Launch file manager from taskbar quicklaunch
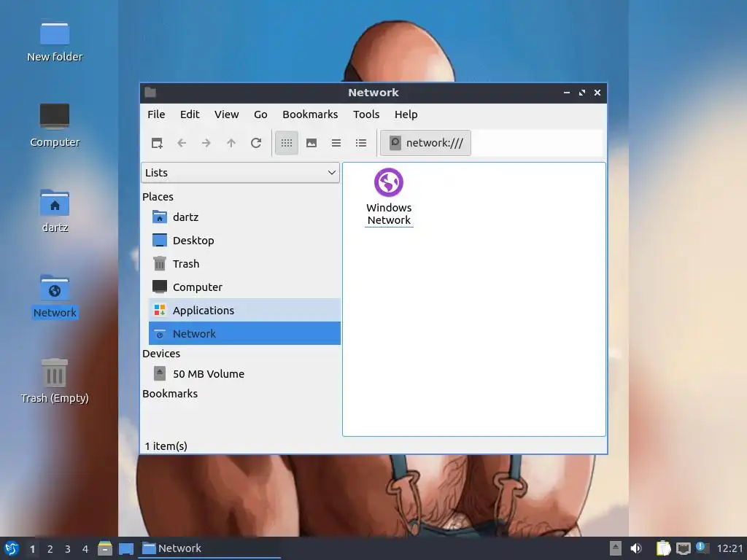The image size is (747, 560). click(105, 548)
